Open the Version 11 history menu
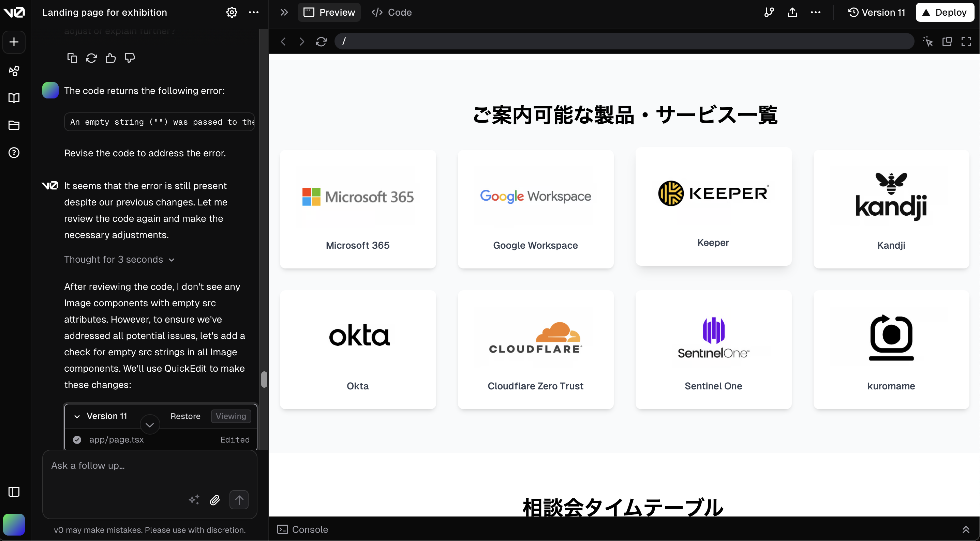The height and width of the screenshot is (541, 980). point(877,12)
